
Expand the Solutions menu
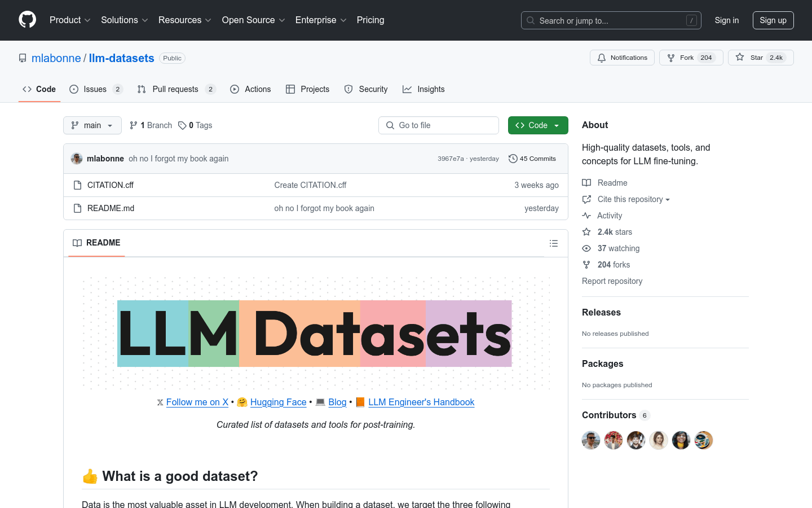coord(124,20)
